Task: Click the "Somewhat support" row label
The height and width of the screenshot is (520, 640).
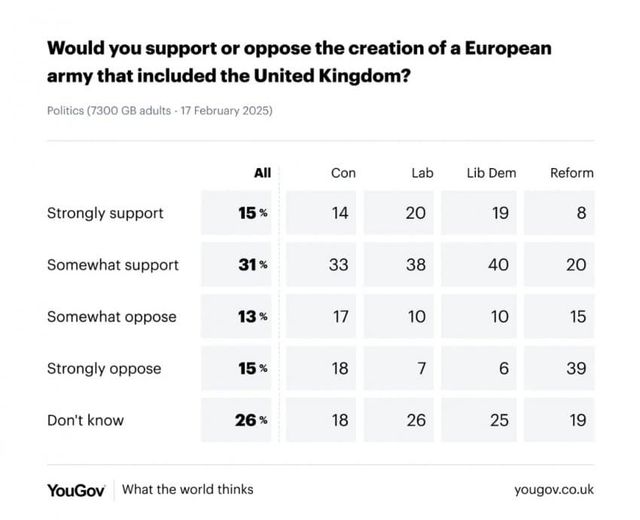Action: (113, 265)
